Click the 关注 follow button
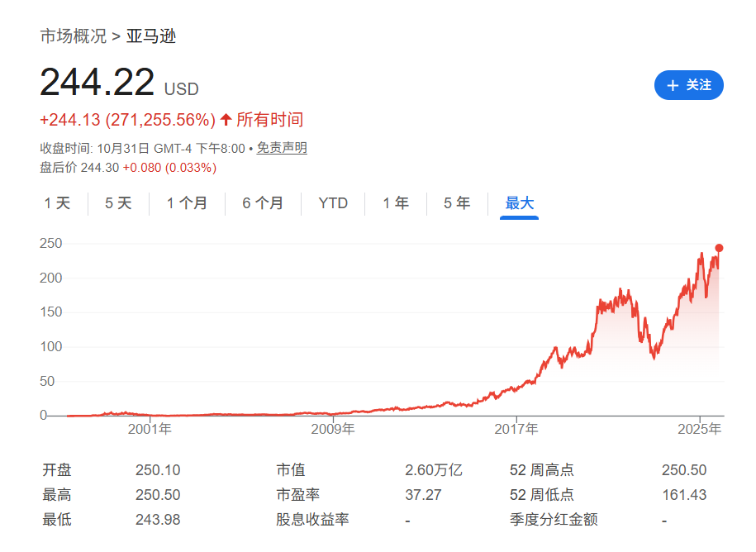756x552 pixels. click(x=689, y=85)
